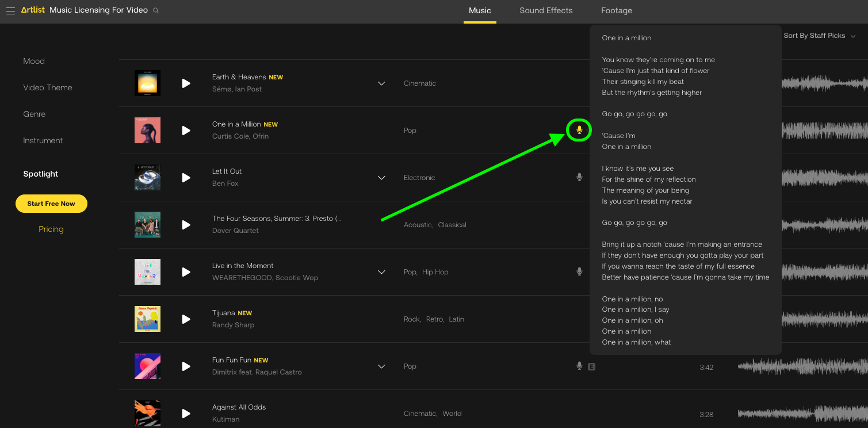Play The Four Seasons Summer track
Screen dimensions: 868x428
[186, 225]
